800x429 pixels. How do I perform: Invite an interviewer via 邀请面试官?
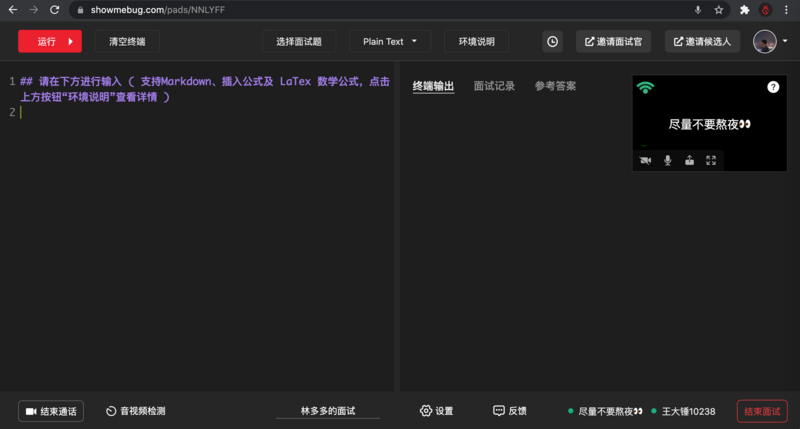[x=613, y=41]
